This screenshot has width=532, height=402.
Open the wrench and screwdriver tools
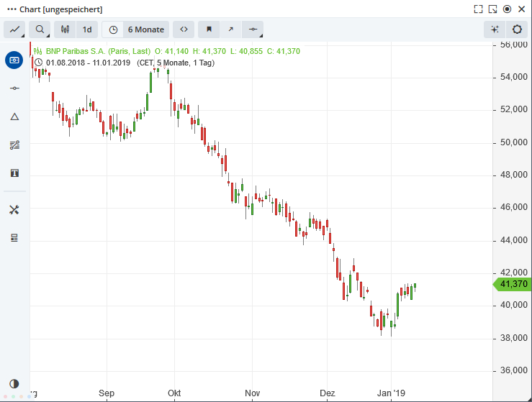[14, 210]
